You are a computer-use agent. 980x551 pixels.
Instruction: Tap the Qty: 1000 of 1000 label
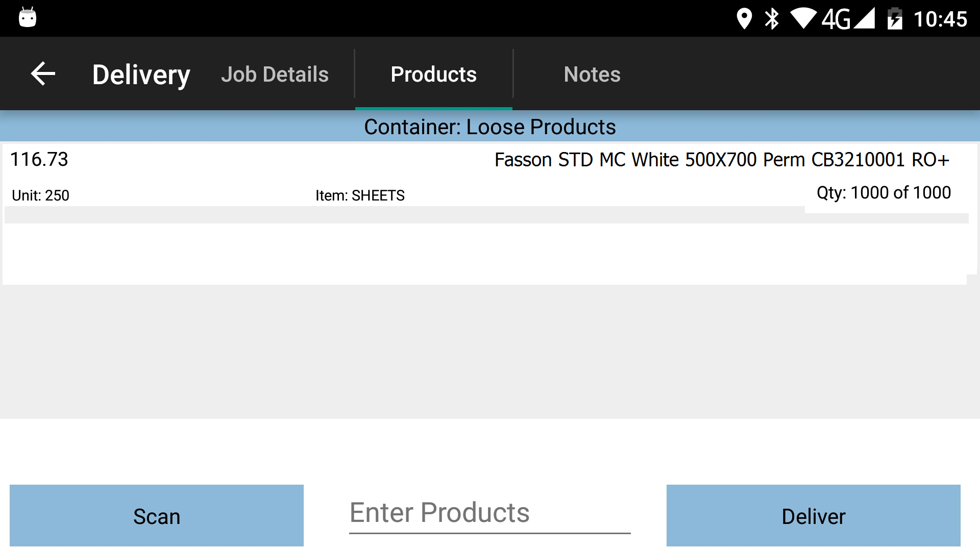pos(884,192)
